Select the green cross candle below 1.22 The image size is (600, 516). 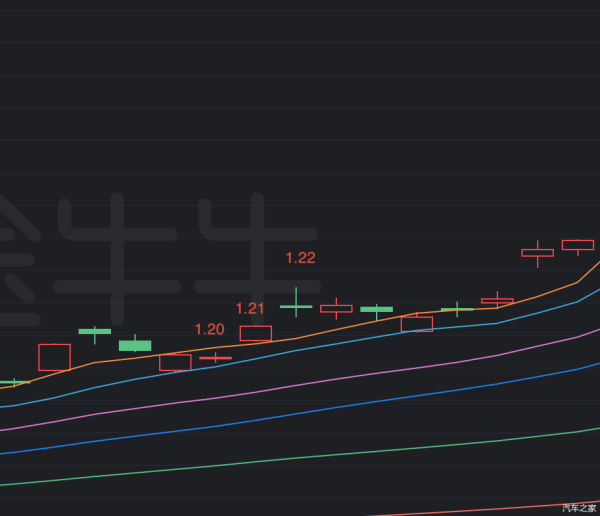(296, 305)
